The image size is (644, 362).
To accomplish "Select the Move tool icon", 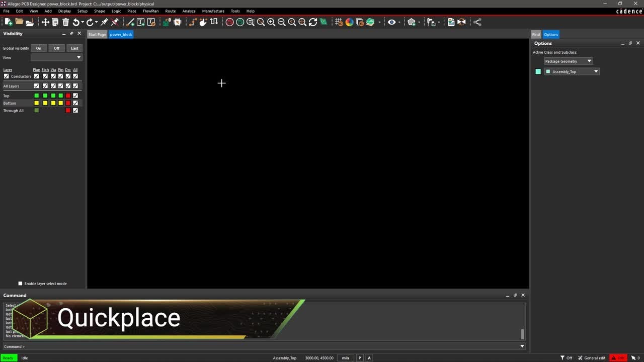I will point(45,22).
